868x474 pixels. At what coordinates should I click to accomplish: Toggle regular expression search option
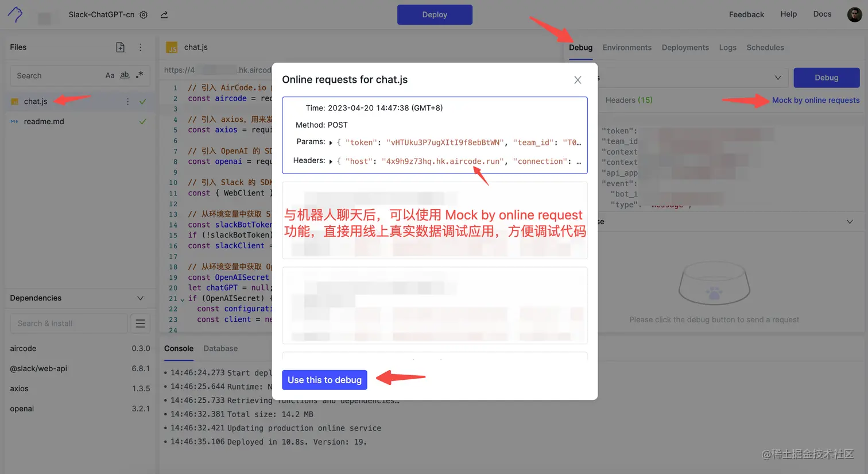pyautogui.click(x=139, y=75)
